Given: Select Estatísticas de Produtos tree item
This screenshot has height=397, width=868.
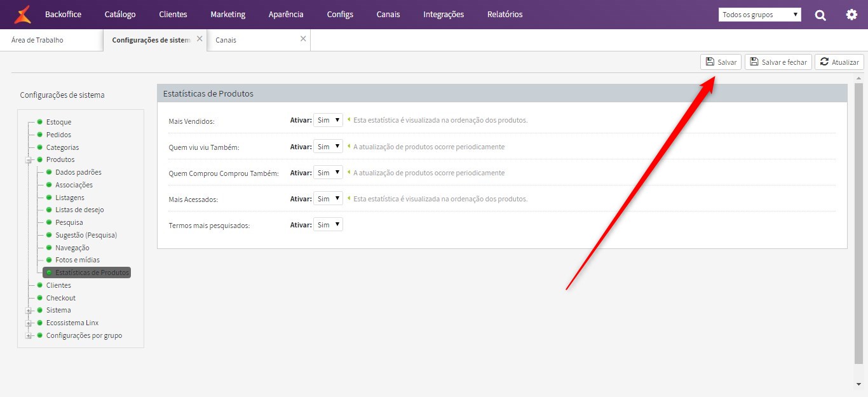Looking at the screenshot, I should (86, 273).
